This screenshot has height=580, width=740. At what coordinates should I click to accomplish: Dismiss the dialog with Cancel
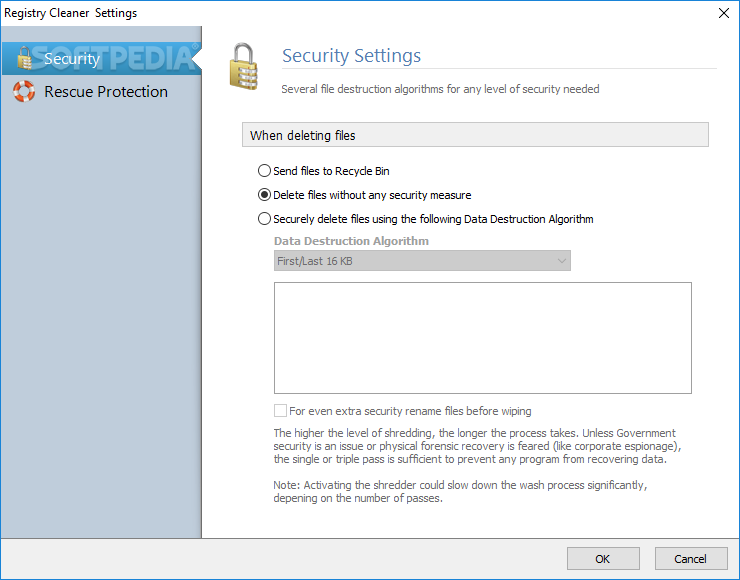click(x=691, y=559)
